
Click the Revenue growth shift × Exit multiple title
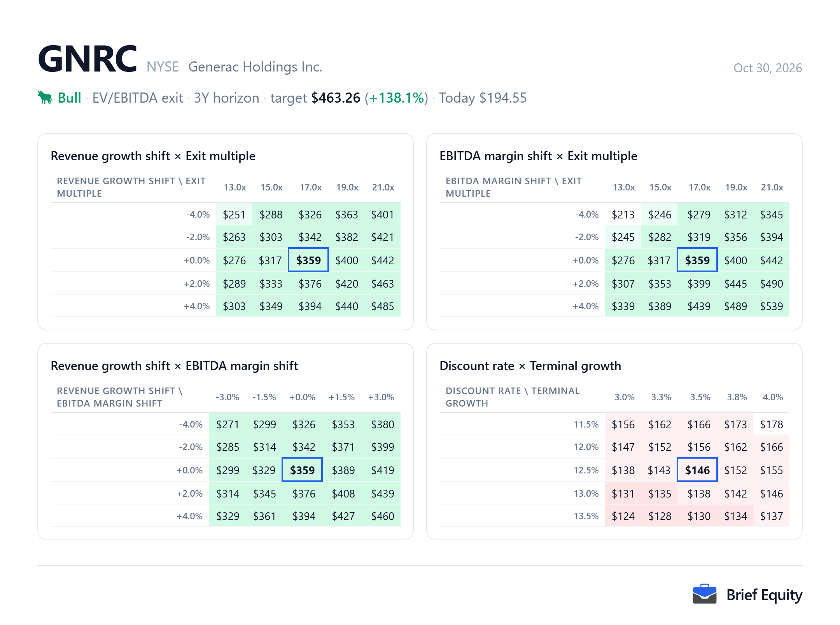153,156
